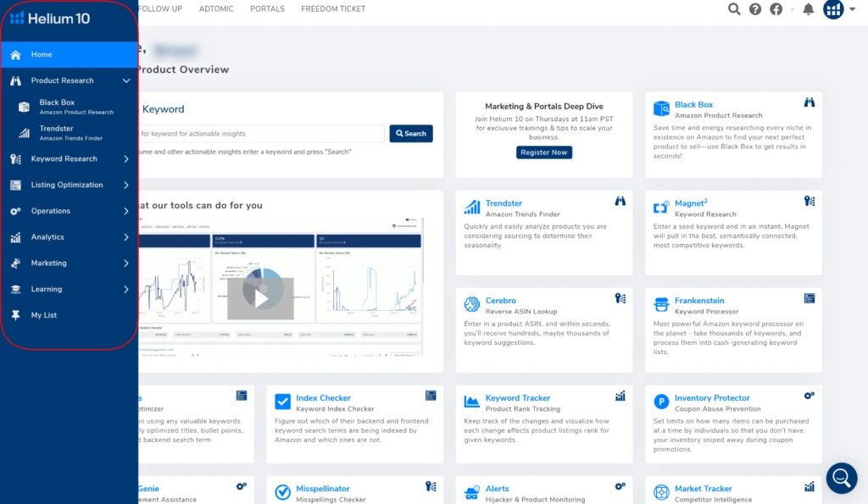Click the blue Search button
Image resolution: width=868 pixels, height=504 pixels.
click(411, 133)
